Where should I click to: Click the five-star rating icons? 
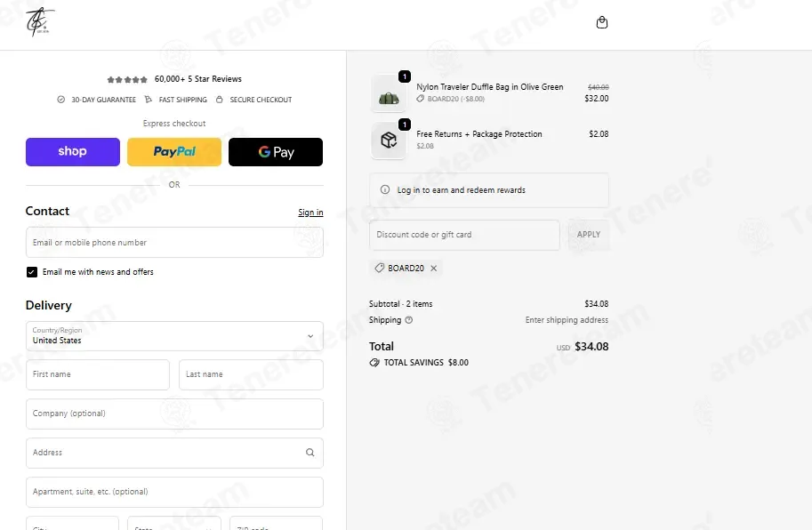[x=127, y=80]
